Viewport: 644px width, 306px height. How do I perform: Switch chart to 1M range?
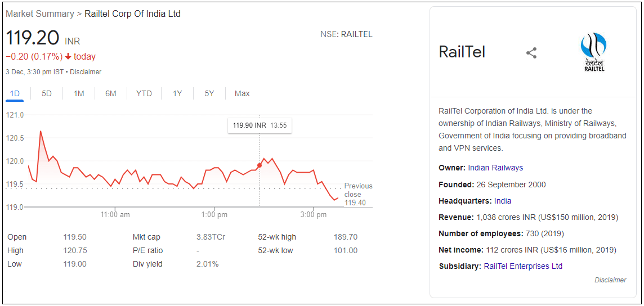click(79, 93)
